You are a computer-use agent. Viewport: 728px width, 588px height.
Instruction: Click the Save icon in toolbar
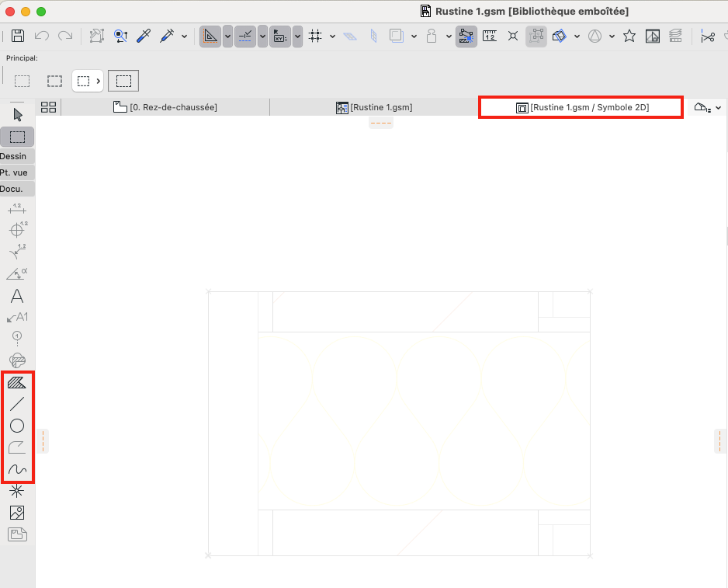18,36
